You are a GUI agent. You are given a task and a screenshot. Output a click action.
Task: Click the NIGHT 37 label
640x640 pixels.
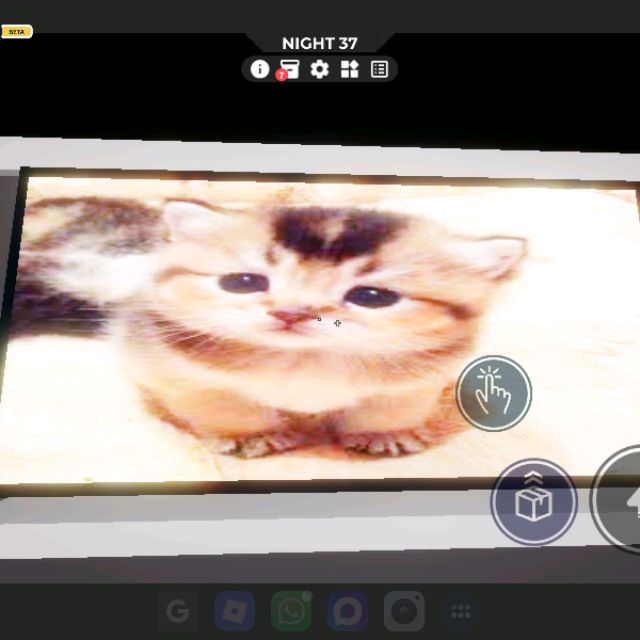pyautogui.click(x=320, y=43)
